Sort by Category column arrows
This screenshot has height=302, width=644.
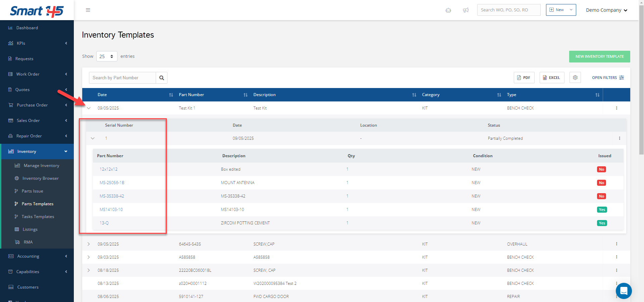[x=499, y=95]
